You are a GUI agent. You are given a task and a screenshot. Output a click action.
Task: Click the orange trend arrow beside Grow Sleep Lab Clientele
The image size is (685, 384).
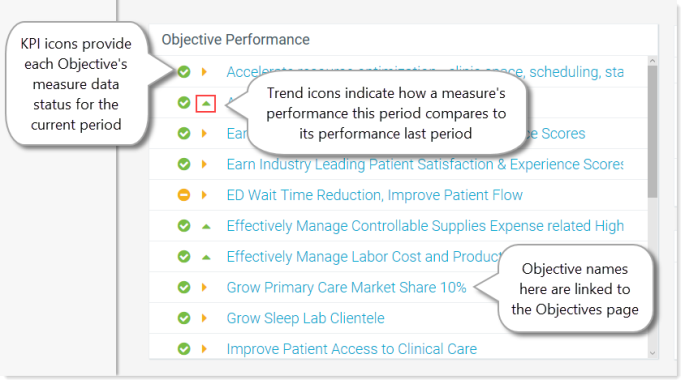pos(204,318)
